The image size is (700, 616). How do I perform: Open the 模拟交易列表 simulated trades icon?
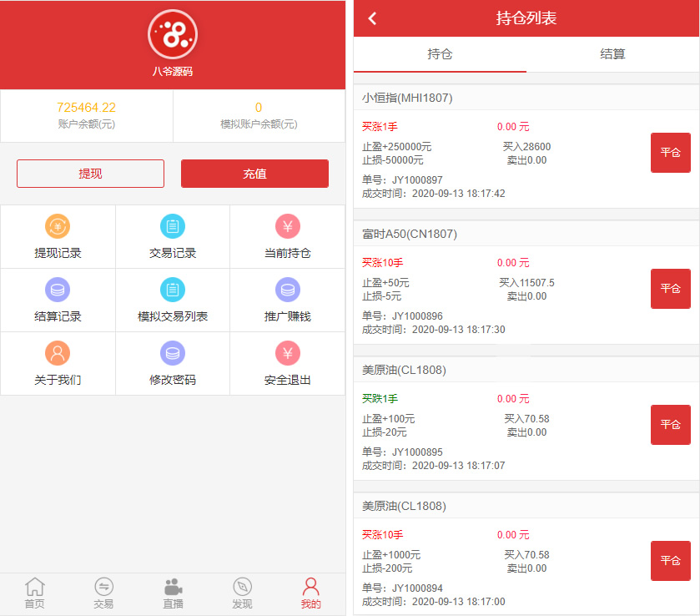click(x=173, y=290)
